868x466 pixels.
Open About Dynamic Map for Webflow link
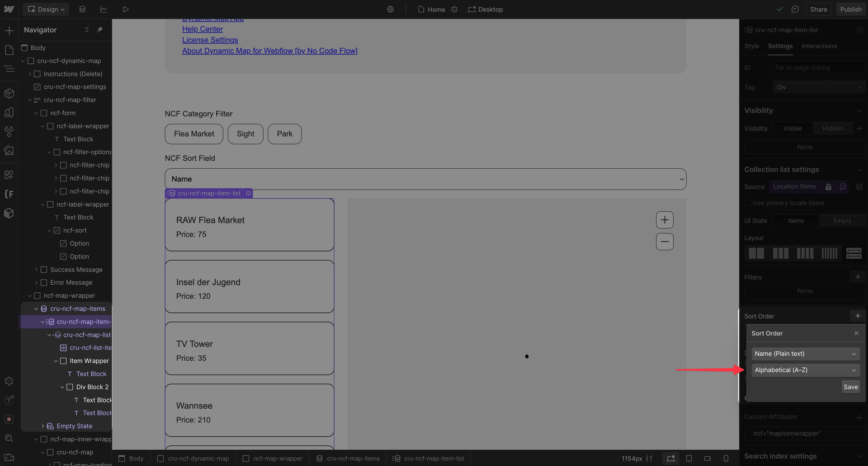pos(270,51)
